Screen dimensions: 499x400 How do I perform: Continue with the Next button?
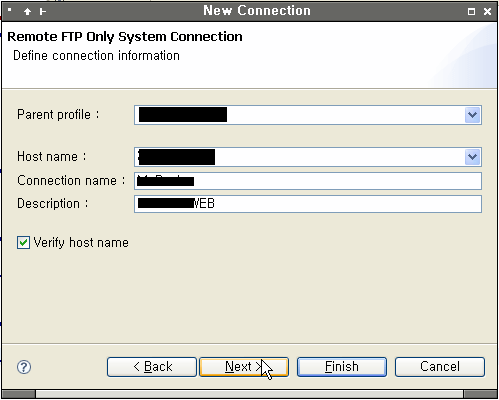click(x=244, y=367)
